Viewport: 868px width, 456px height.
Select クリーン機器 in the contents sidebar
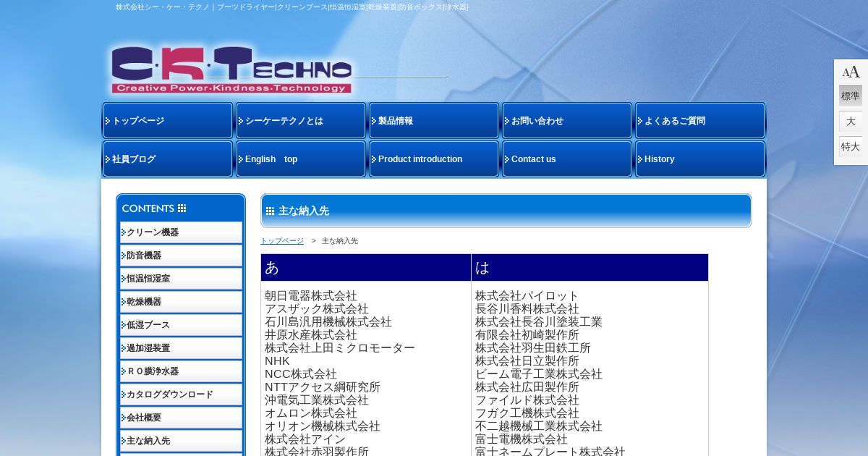tap(181, 232)
